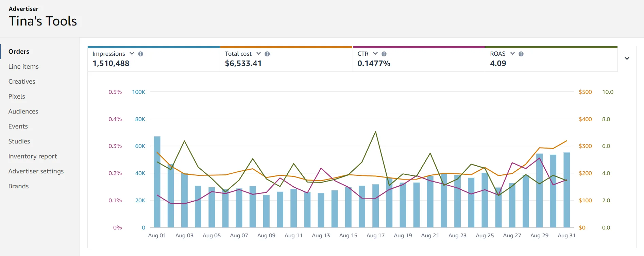This screenshot has height=256, width=644.
Task: Open the ROAS info icon
Action: click(521, 54)
